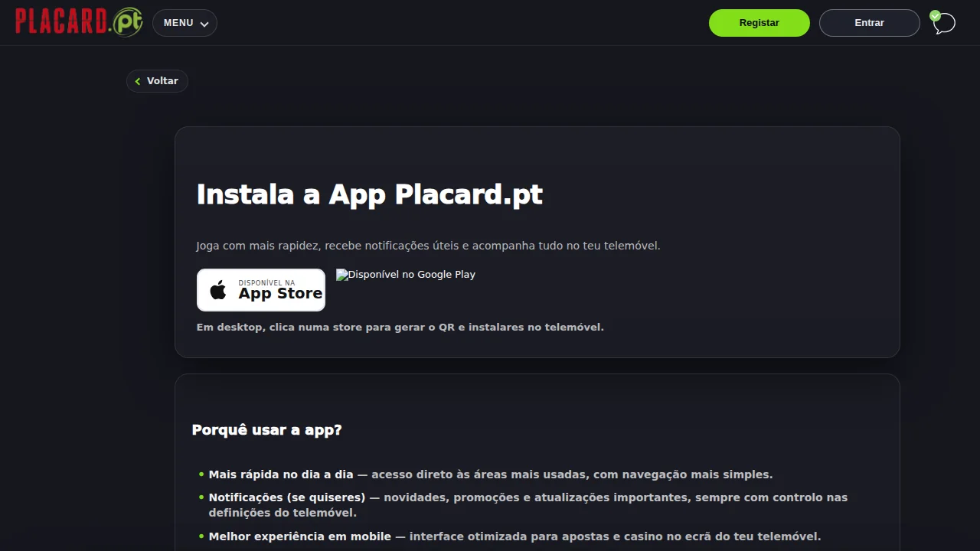Open the live chat bubble icon
This screenshot has width=980, height=551.
pos(943,23)
